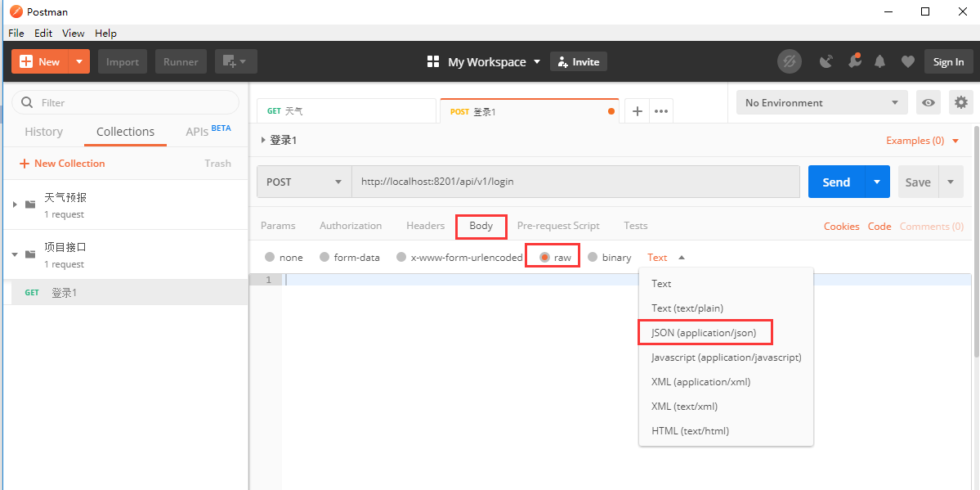Add a new request tab with plus

point(638,110)
